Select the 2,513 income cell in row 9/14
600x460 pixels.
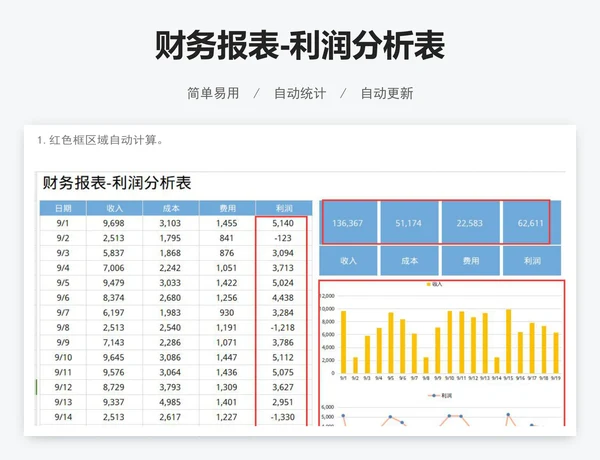click(x=114, y=417)
